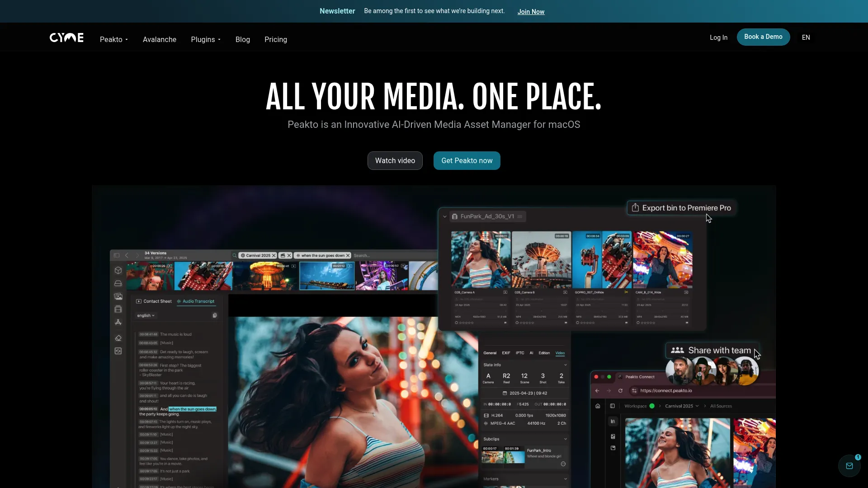Screen dimensions: 868x488
Task: Open the Plugins dropdown menu
Action: (x=206, y=39)
